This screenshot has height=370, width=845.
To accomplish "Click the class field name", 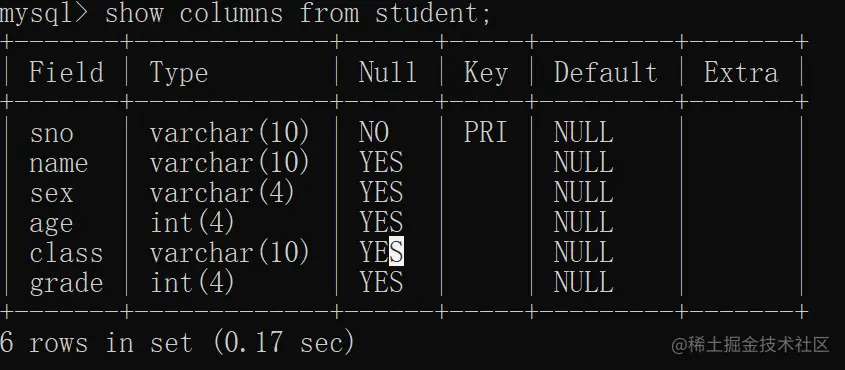I will pos(66,253).
